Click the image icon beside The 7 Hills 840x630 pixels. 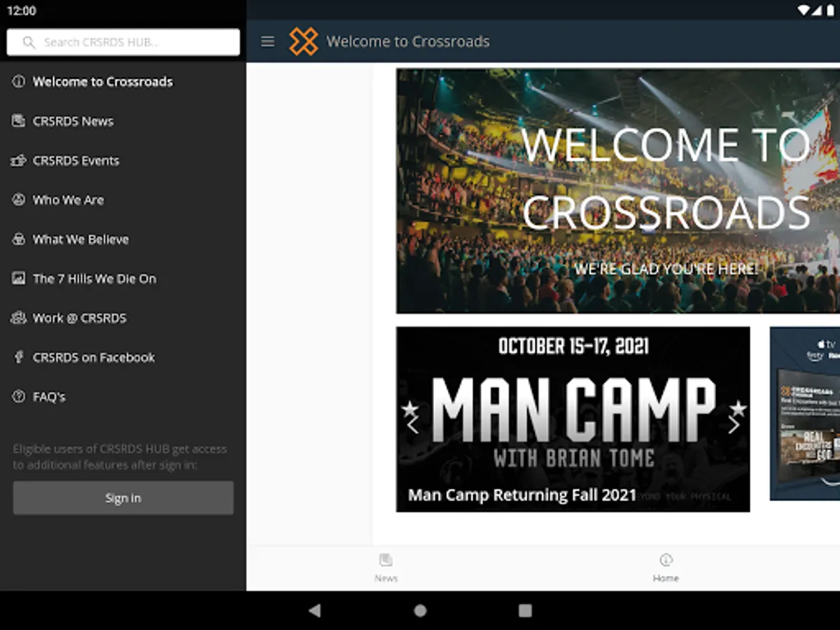pos(19,279)
